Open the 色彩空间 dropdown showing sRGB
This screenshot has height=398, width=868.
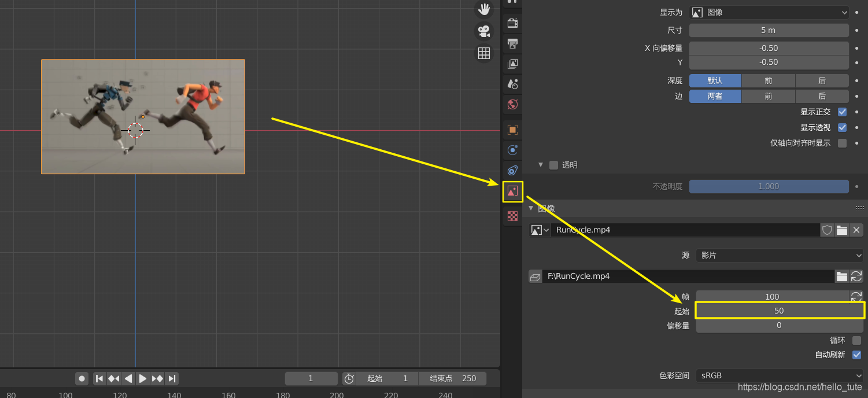[x=780, y=375]
